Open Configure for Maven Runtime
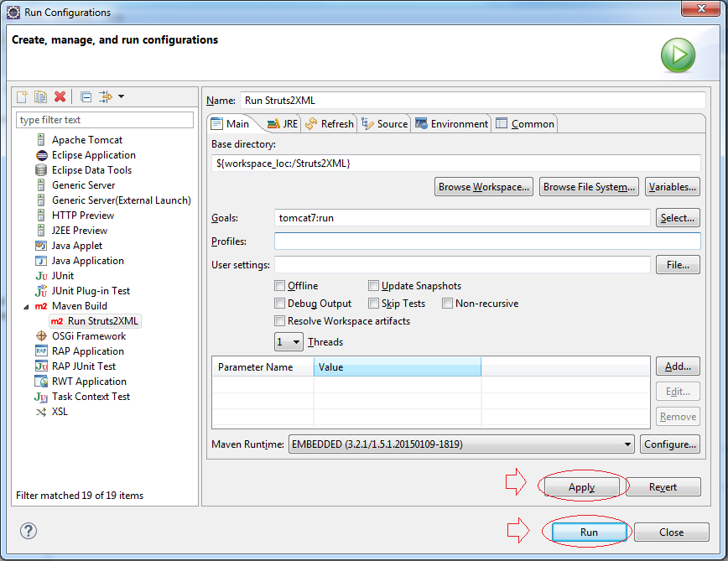 pos(670,444)
